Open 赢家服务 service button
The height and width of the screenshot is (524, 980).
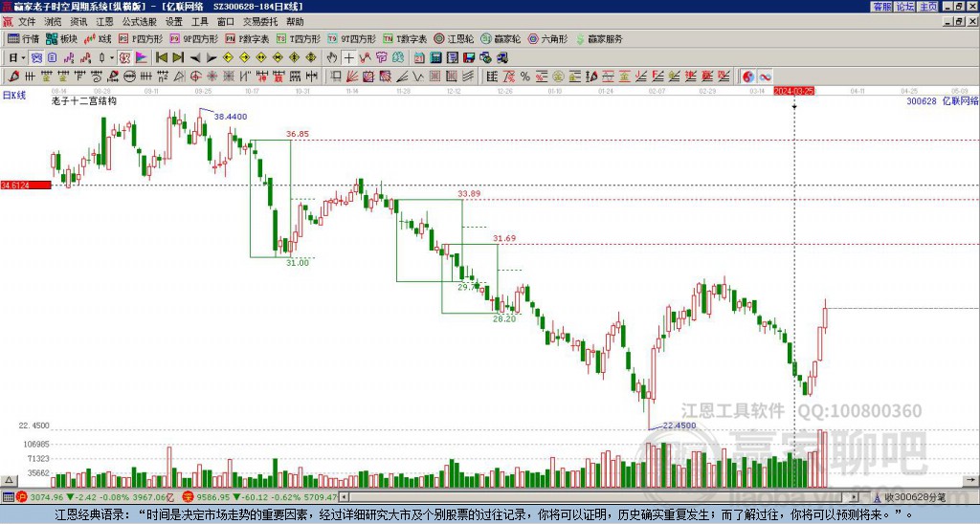pyautogui.click(x=599, y=38)
